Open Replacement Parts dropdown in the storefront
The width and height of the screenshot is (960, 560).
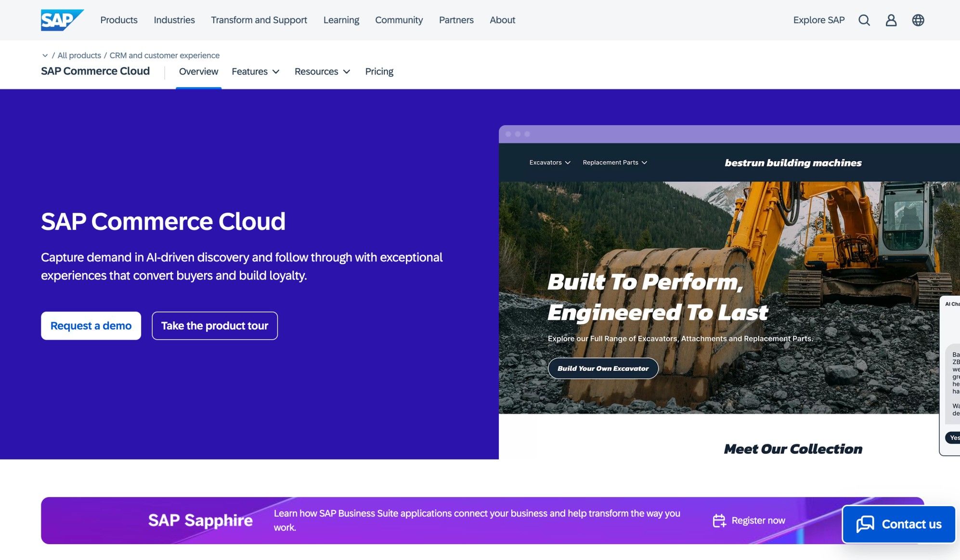point(615,163)
